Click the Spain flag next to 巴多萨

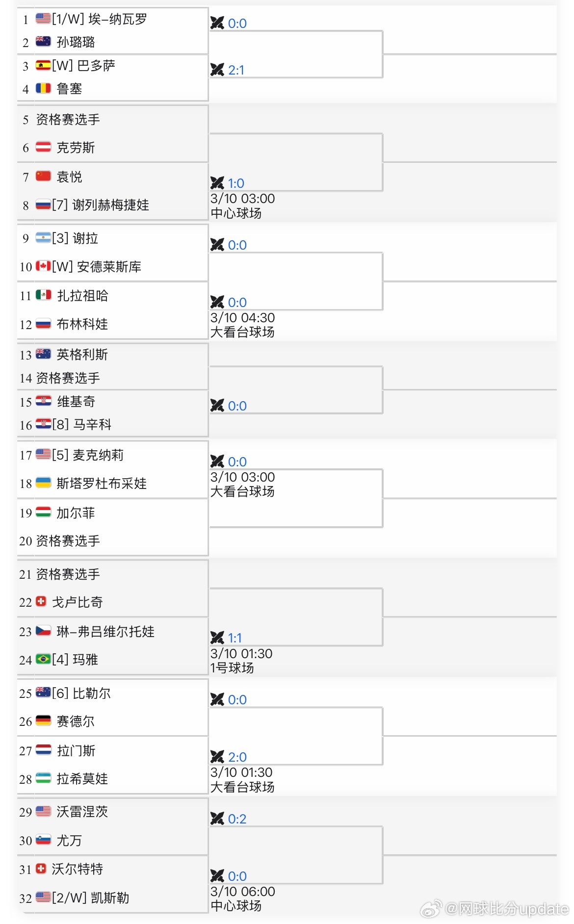(x=42, y=65)
